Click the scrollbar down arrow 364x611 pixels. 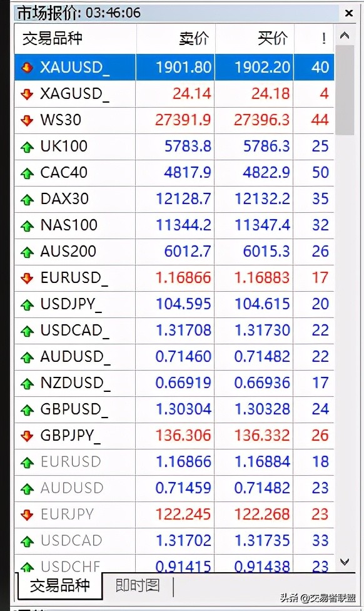pos(344,562)
